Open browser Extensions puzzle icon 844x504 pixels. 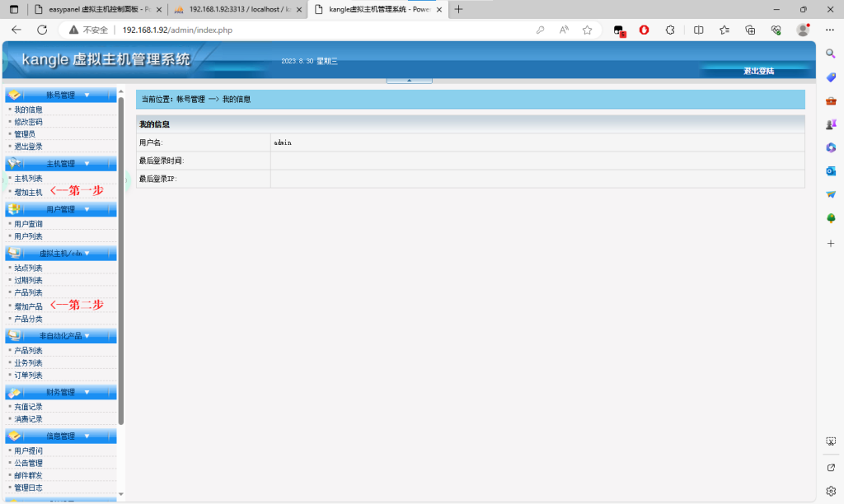(670, 30)
